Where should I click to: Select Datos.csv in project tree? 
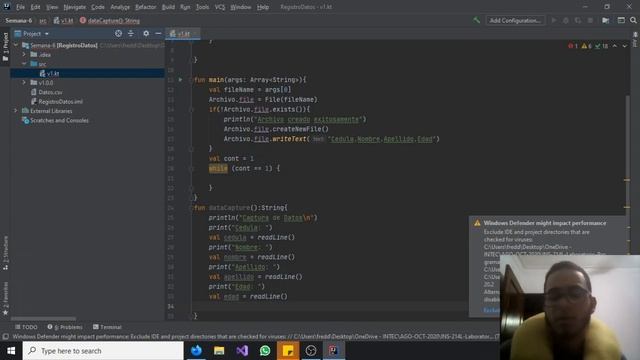[x=47, y=92]
